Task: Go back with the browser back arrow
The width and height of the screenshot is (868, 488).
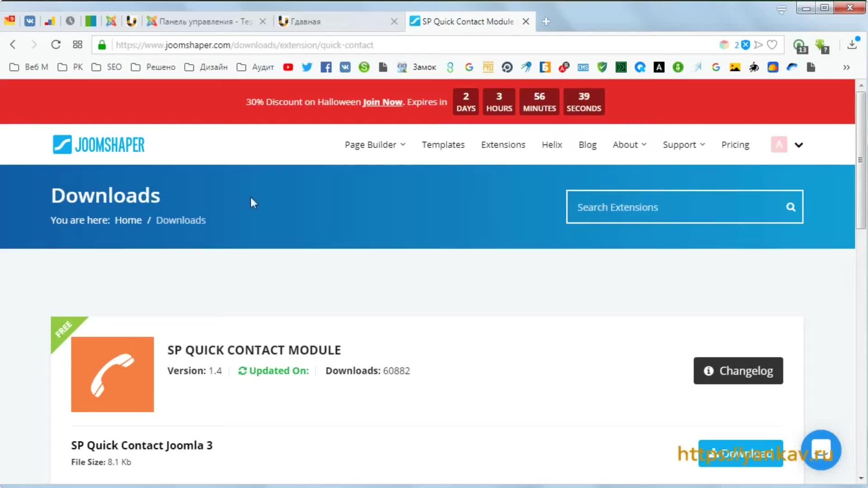Action: pos(13,44)
